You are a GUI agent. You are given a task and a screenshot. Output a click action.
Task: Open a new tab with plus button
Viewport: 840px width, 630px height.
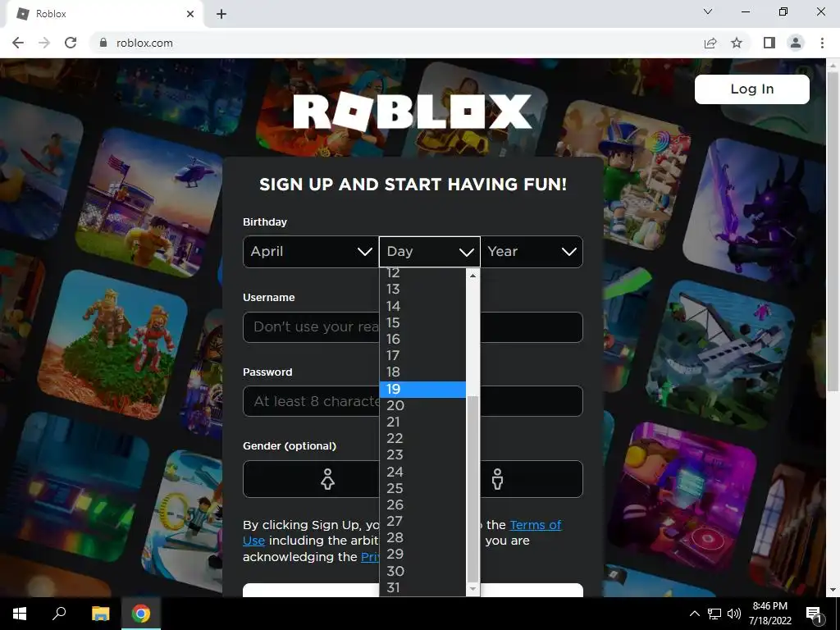click(221, 14)
